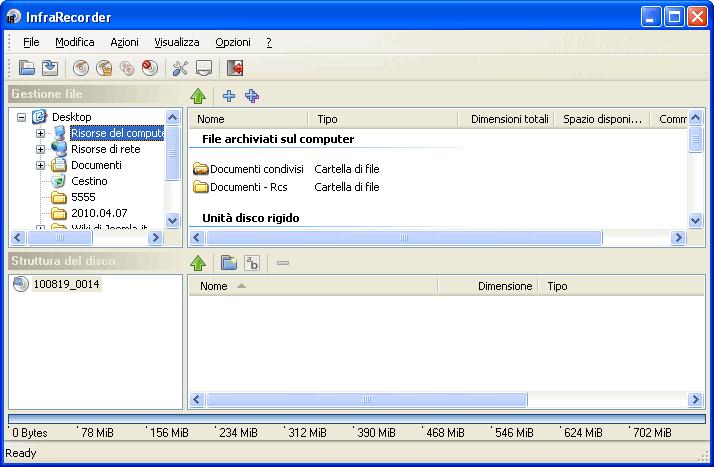Click disc contents left scroll arrow
This screenshot has width=714, height=467.
(x=196, y=400)
